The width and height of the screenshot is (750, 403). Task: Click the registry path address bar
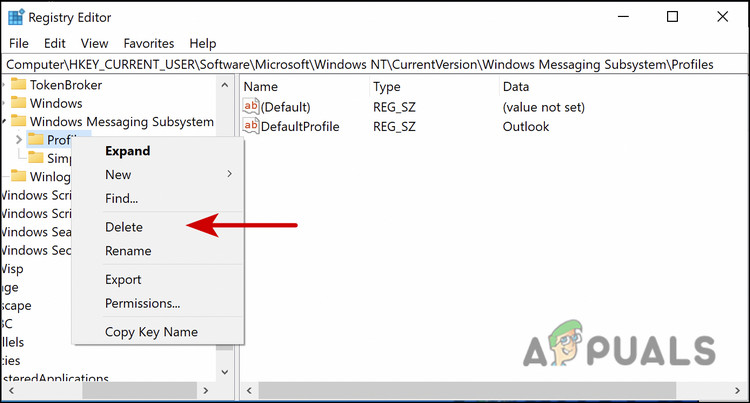tap(375, 65)
